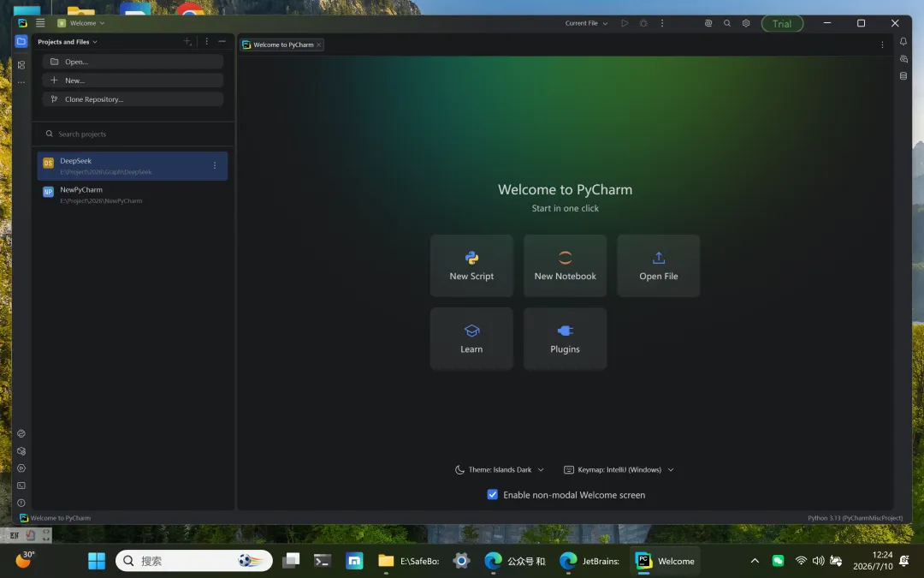Expand the Welcome project dropdown

(x=81, y=23)
